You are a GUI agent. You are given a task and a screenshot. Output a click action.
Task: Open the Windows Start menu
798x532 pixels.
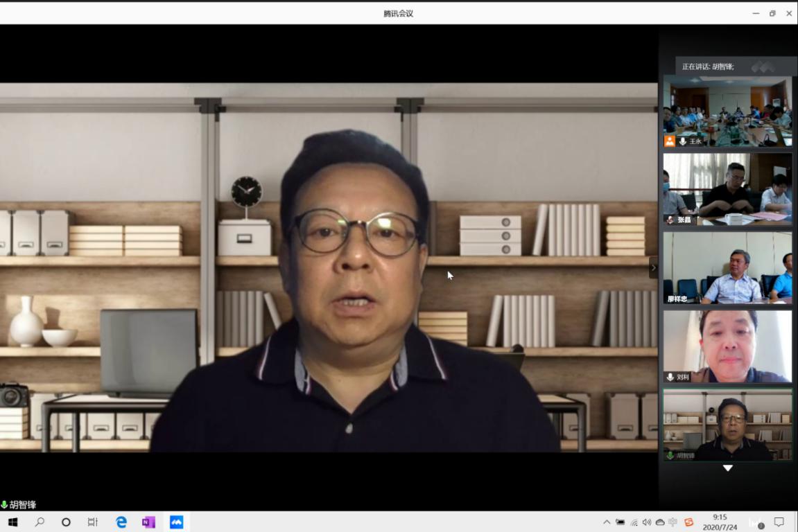click(x=12, y=522)
